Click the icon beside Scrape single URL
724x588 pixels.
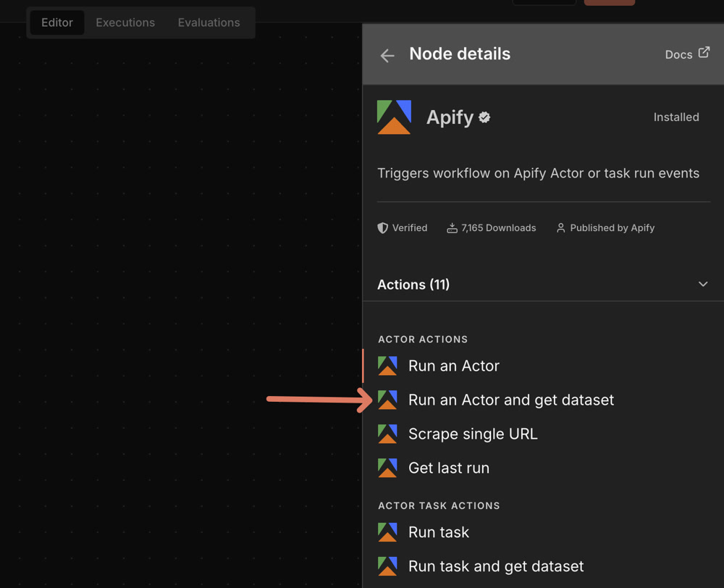[x=387, y=434]
